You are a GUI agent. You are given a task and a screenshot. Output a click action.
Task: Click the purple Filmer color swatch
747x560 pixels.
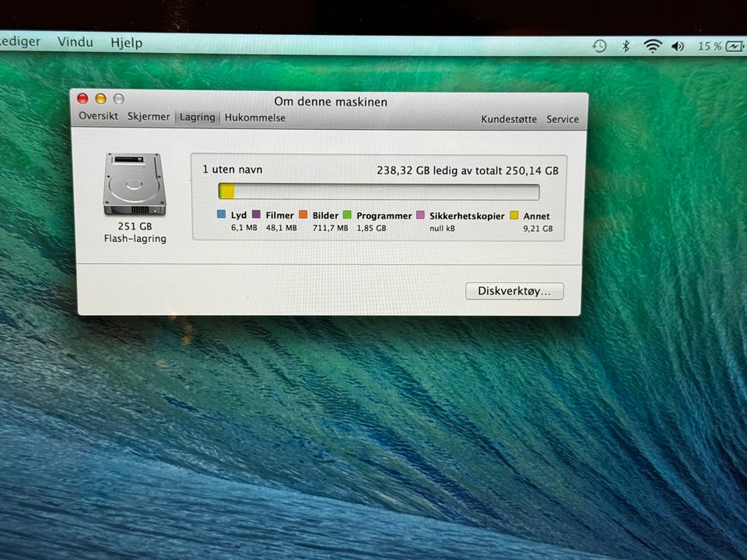pos(256,215)
